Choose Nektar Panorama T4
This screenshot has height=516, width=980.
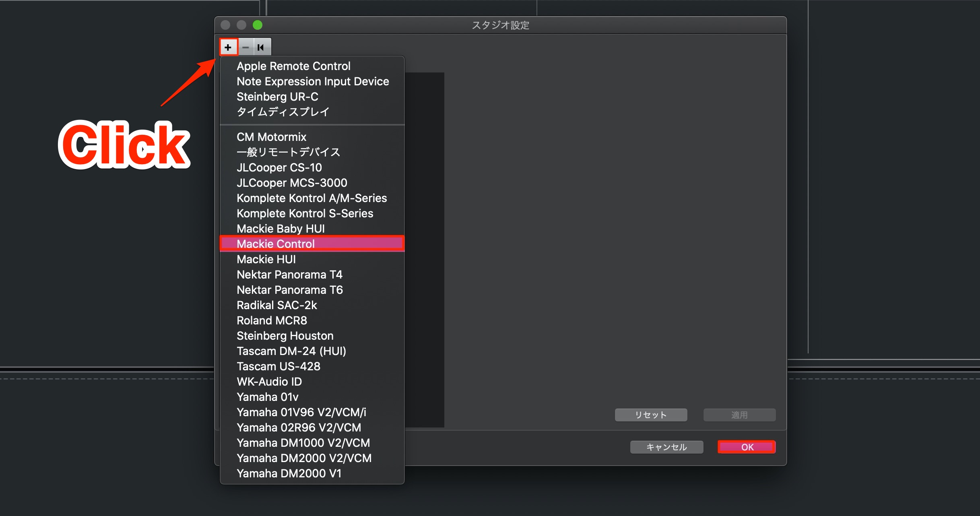[x=312, y=275]
